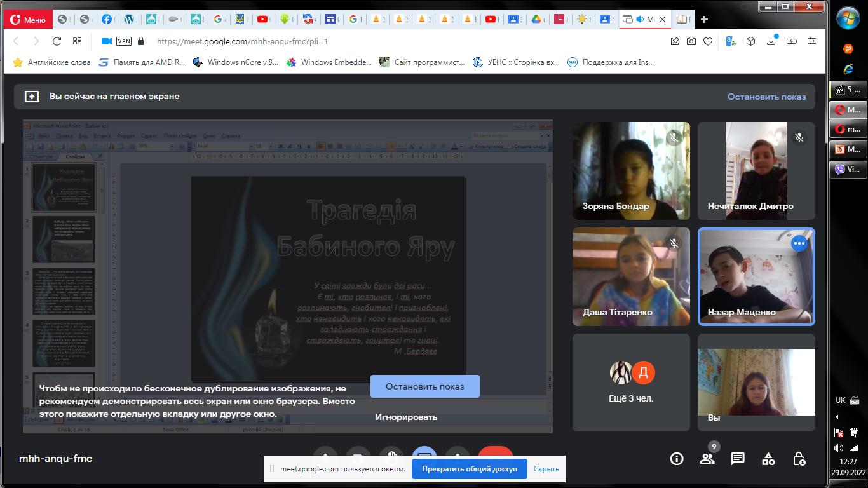Toggle the VPN badge in address bar

tap(124, 41)
